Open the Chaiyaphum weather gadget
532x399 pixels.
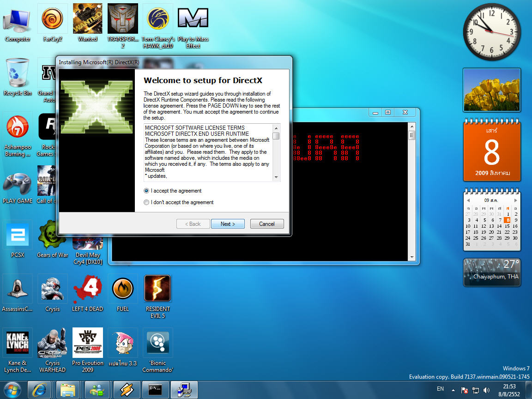[x=492, y=272]
